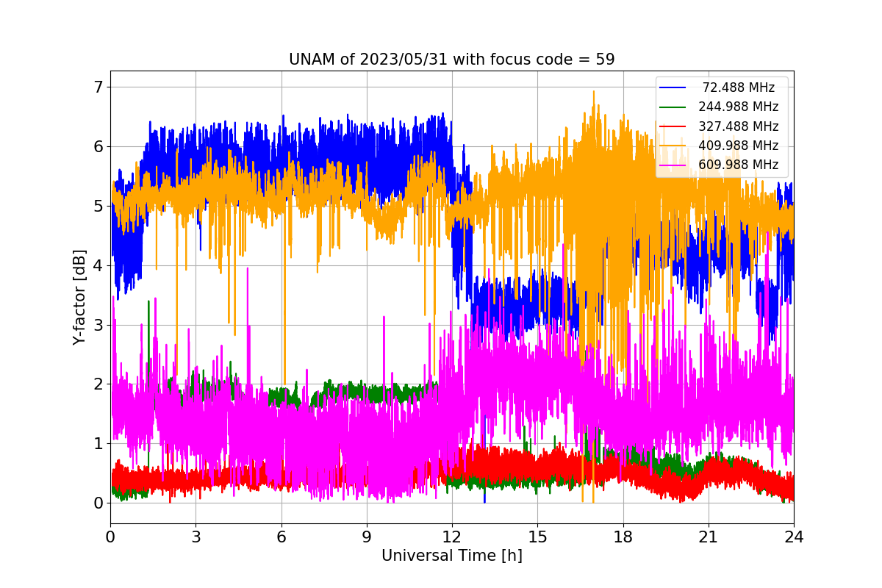Click the 'Y-factor [dB]' axis label
Screen dimensions: 882x588
79,298
